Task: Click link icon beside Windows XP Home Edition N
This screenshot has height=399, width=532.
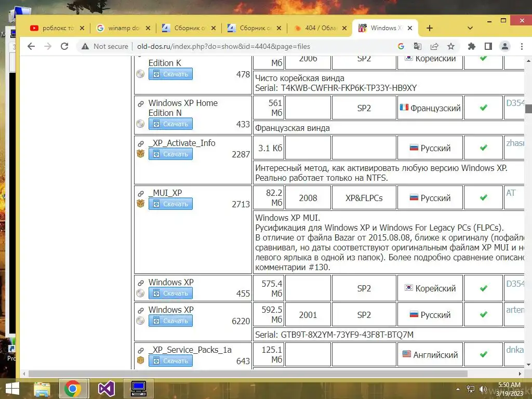Action: 140,104
